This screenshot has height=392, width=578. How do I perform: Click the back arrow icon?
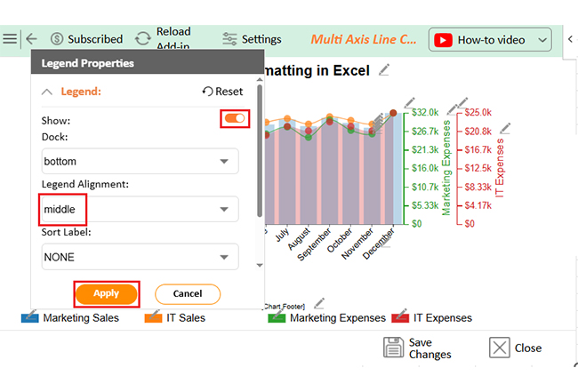click(x=32, y=39)
